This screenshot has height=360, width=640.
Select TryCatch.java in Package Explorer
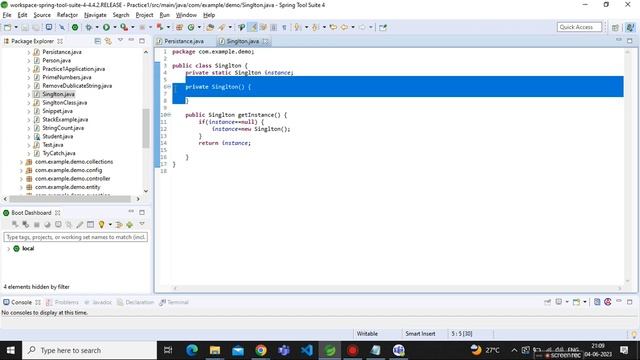pos(59,153)
